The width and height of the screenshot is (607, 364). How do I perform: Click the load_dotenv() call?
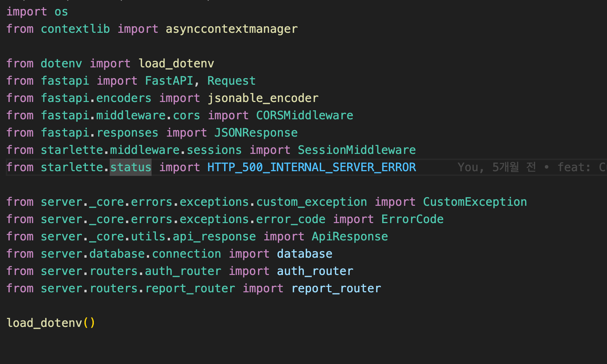pos(51,323)
